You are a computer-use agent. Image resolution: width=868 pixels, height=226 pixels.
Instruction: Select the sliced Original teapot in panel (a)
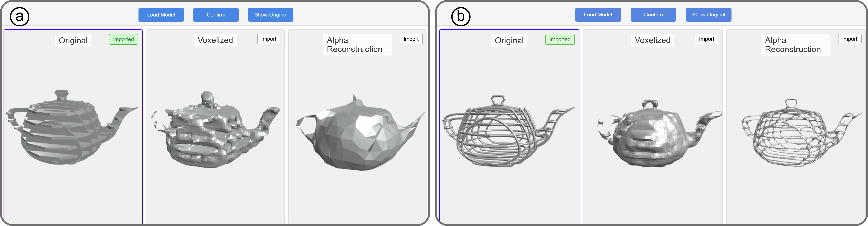click(67, 129)
